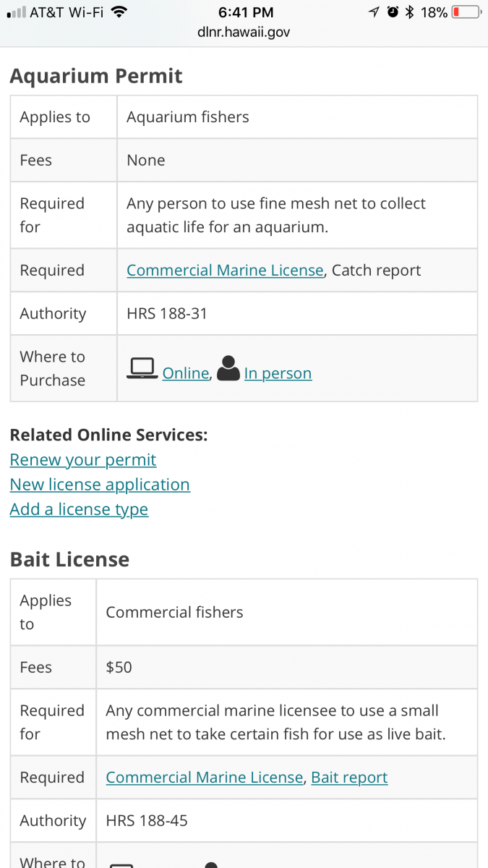Open Renew your permit link
Image resolution: width=488 pixels, height=868 pixels.
pos(83,460)
